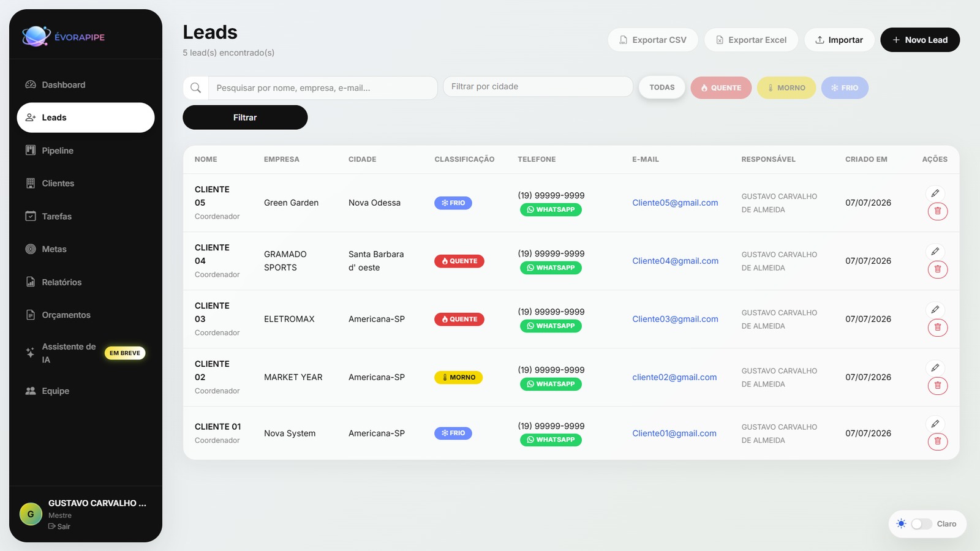The width and height of the screenshot is (980, 551).
Task: Open WhatsApp for CLIENTE 01
Action: pos(551,440)
